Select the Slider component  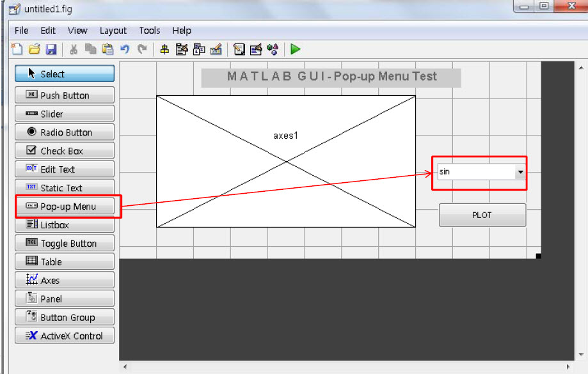pyautogui.click(x=64, y=113)
